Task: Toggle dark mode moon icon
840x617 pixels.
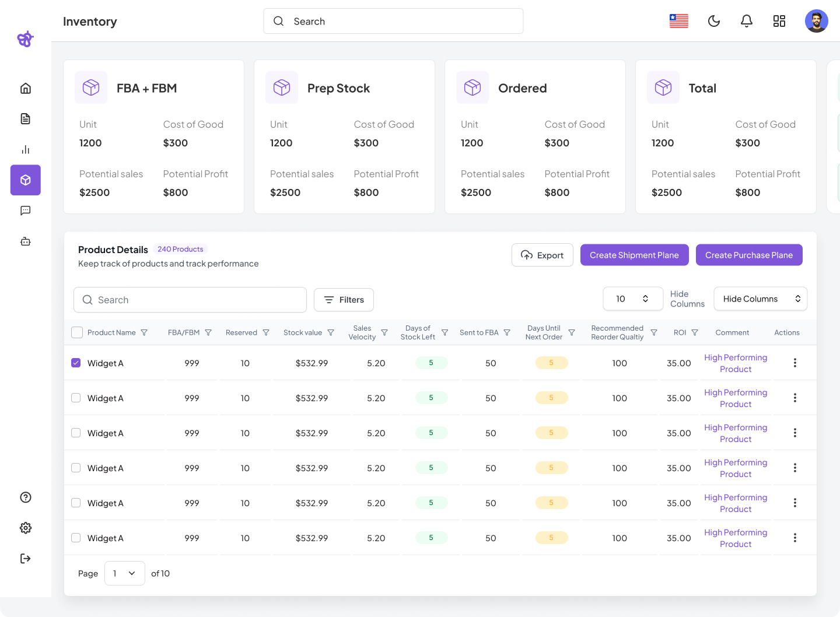Action: coord(713,22)
